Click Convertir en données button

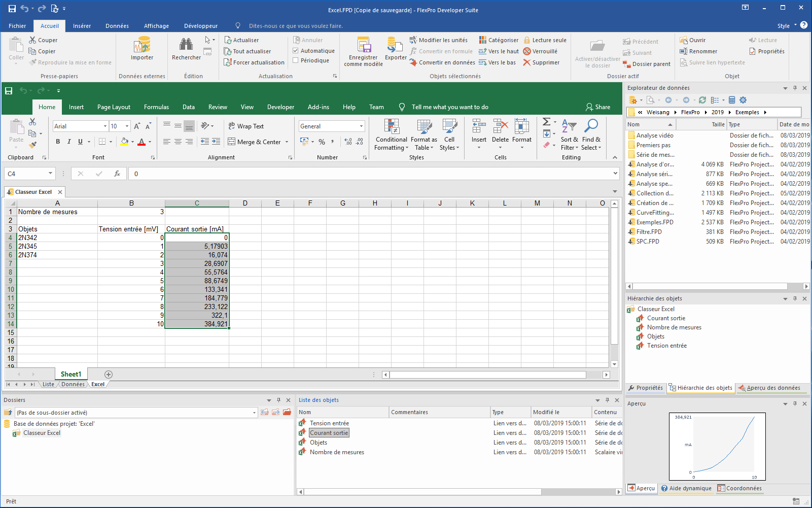pos(442,62)
